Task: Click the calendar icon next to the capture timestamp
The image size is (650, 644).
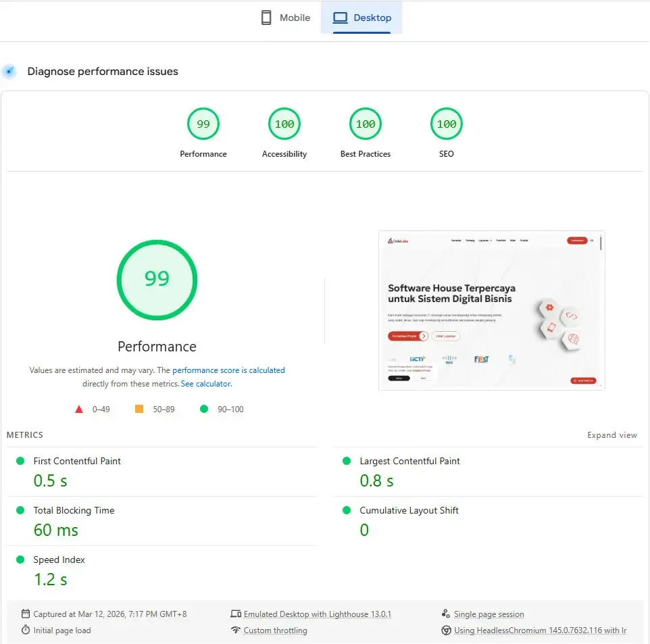Action: point(24,614)
